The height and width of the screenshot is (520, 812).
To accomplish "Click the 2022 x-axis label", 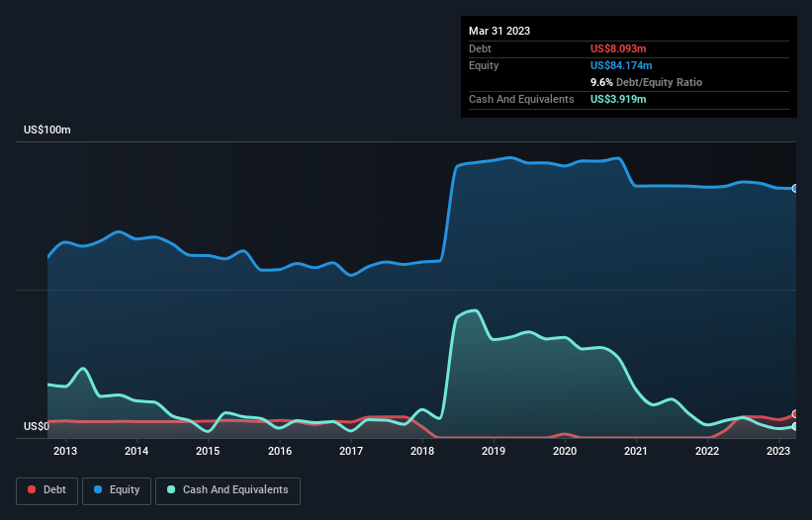I will click(x=707, y=451).
